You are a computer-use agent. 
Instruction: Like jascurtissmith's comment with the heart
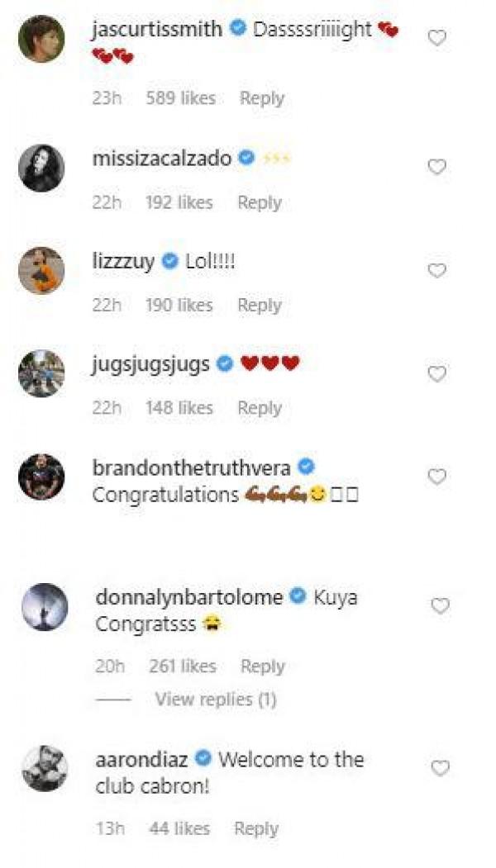tap(436, 37)
